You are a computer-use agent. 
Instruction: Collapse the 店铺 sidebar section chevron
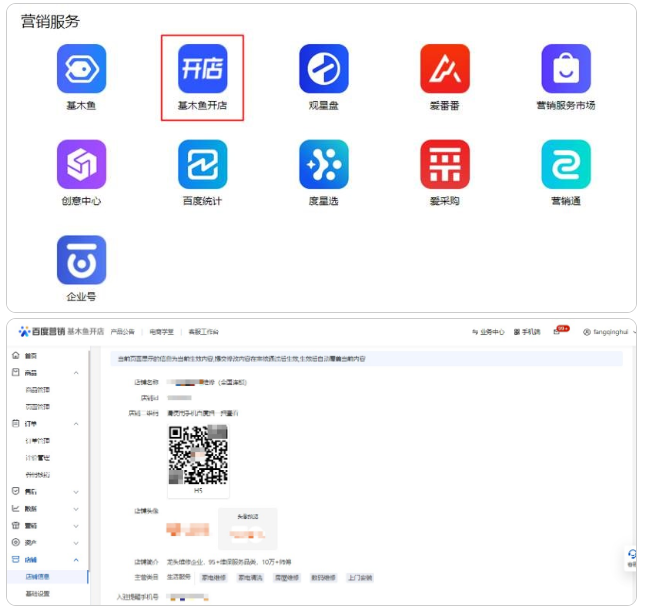click(x=76, y=559)
